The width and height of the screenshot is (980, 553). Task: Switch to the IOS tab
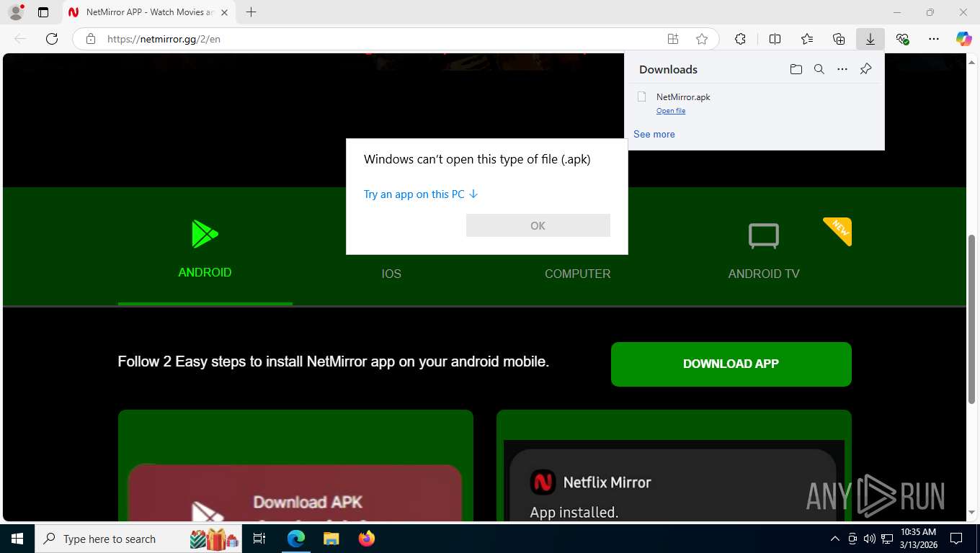click(391, 274)
